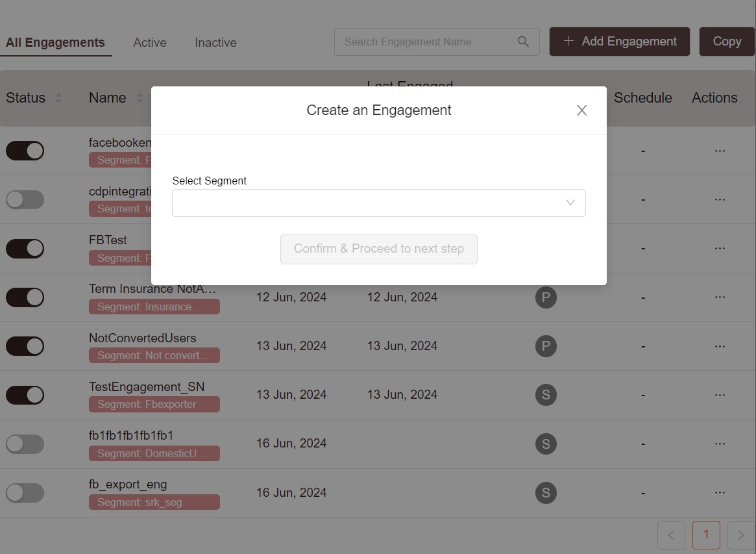The height and width of the screenshot is (554, 756).
Task: Disable the NotConvertedUsers engagement toggle
Action: tap(25, 346)
